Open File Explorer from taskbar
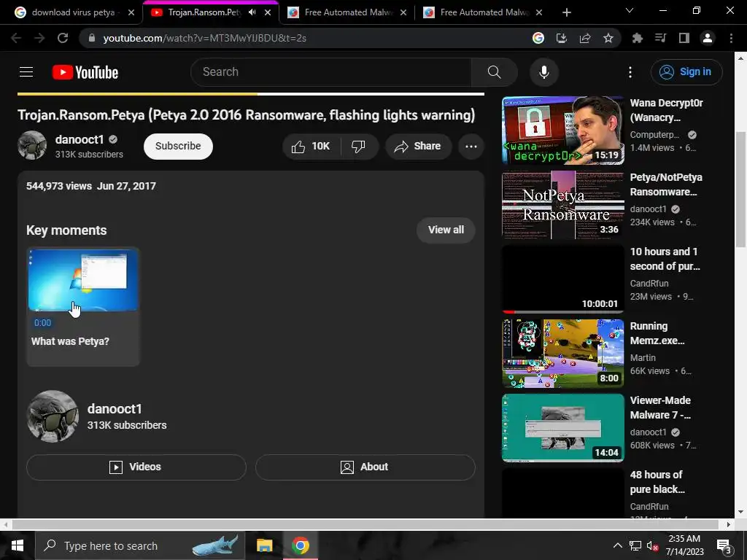 264,545
